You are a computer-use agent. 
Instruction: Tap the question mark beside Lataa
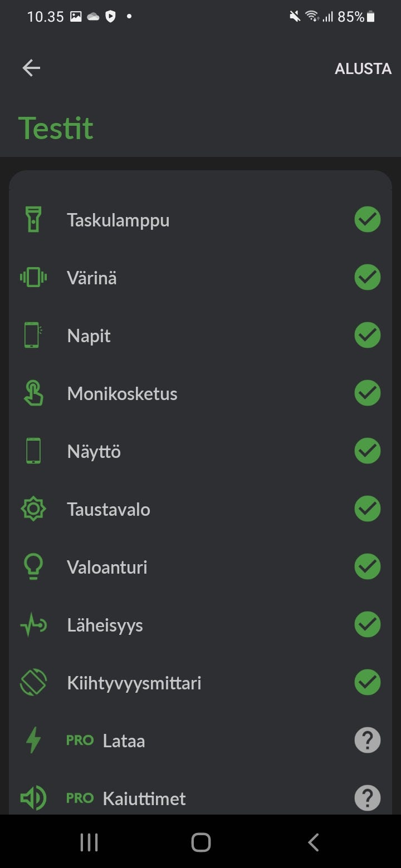(367, 740)
